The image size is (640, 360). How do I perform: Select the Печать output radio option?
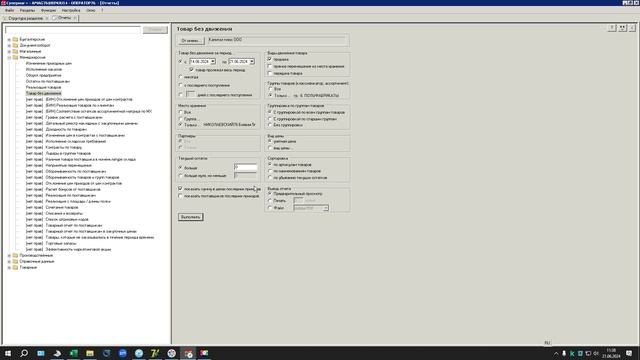270,201
